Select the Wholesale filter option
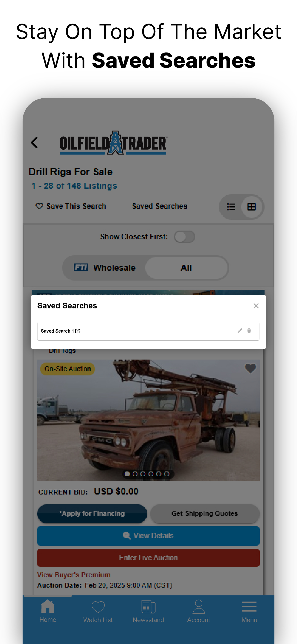This screenshot has width=297, height=644. tap(105, 268)
